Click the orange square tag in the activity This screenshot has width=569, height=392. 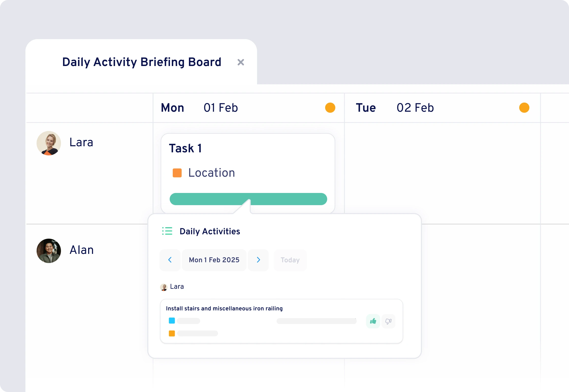[x=172, y=333]
